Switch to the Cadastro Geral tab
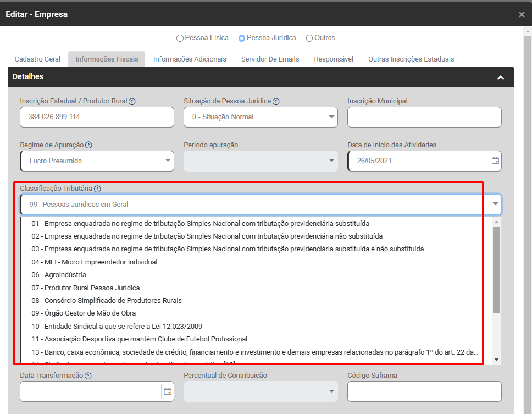The width and height of the screenshot is (532, 414). point(37,59)
